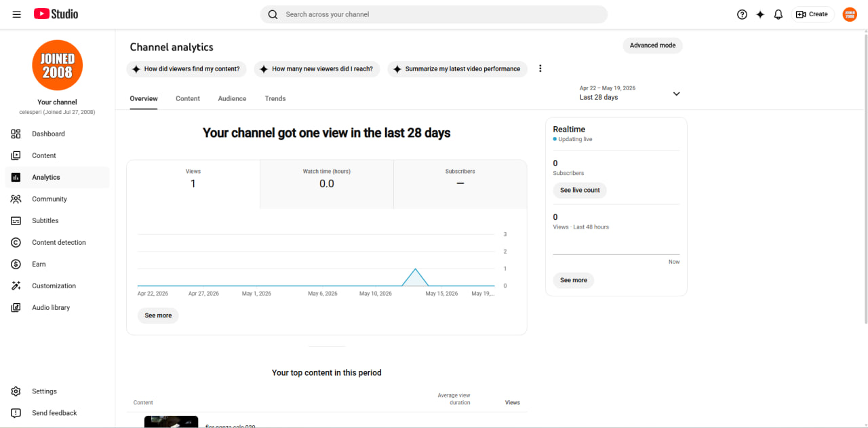Image resolution: width=868 pixels, height=428 pixels.
Task: Switch to the Trends tab
Action: point(275,99)
